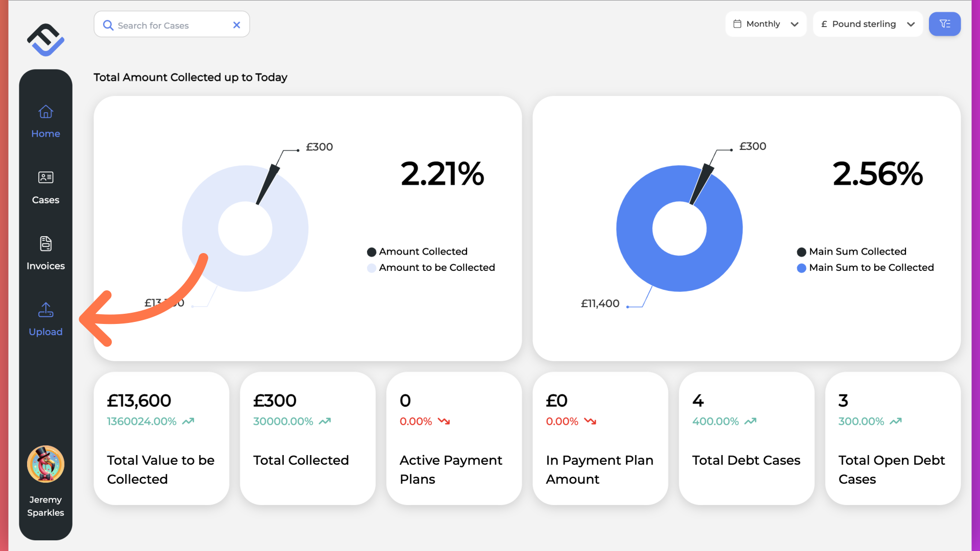Toggle the Amount to be Collected legend
980x551 pixels.
431,268
